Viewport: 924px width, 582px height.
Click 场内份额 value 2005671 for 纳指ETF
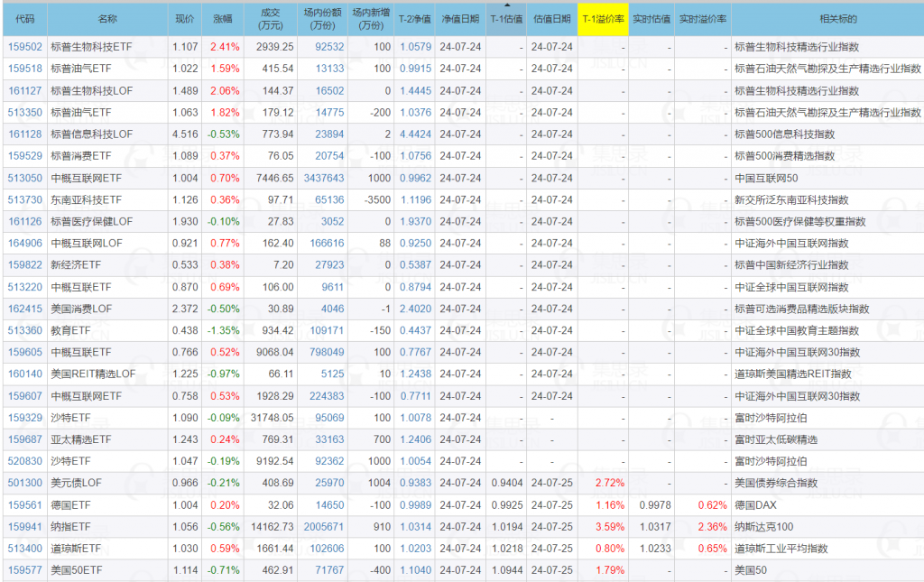click(324, 526)
